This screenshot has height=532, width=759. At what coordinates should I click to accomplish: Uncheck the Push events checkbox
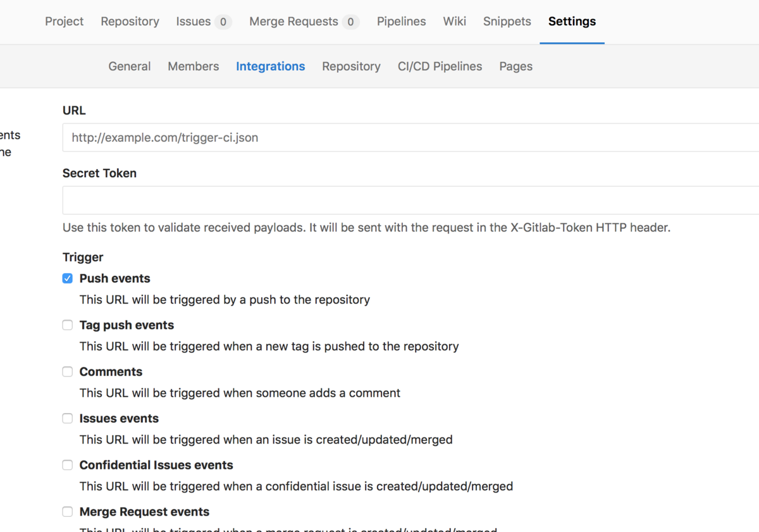[x=68, y=278]
